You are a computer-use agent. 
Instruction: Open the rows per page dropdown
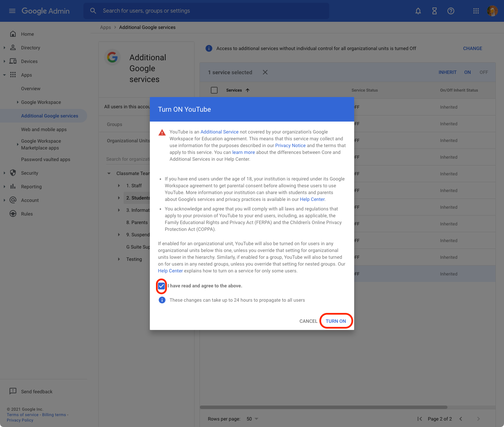253,419
